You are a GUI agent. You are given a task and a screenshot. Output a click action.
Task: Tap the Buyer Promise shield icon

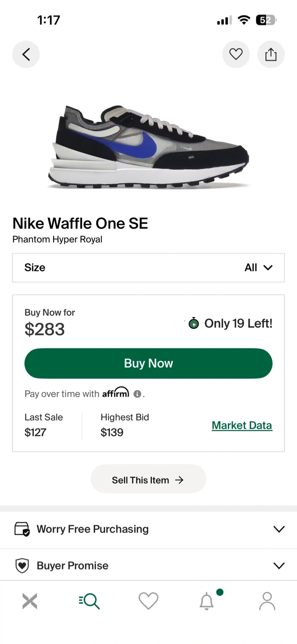(22, 566)
